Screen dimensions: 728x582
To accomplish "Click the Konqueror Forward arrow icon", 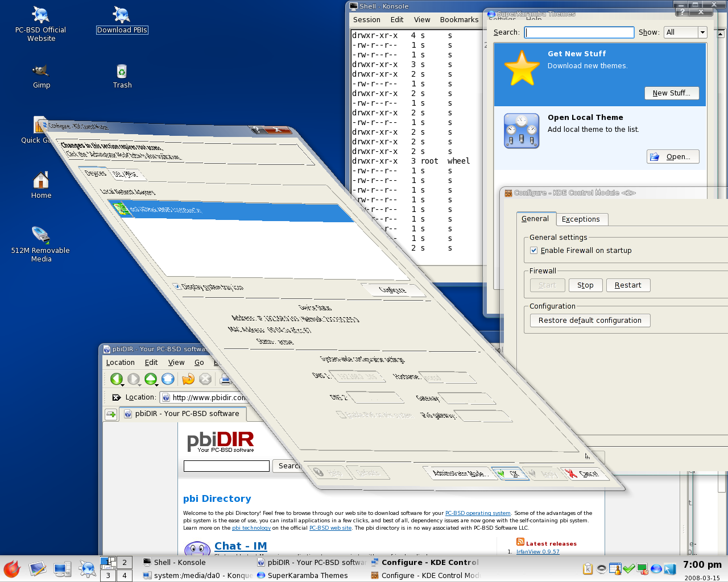I will coord(133,379).
